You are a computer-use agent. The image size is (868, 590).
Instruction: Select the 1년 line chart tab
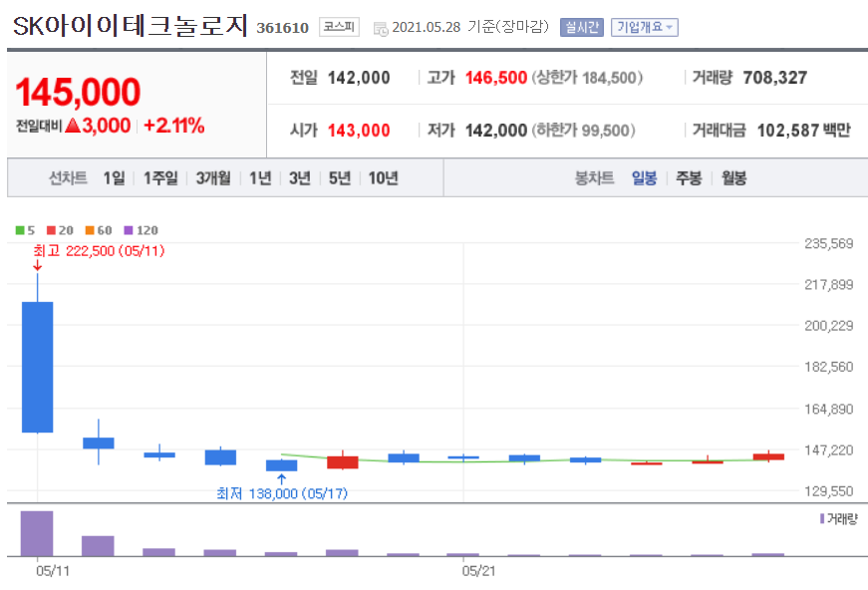[x=260, y=178]
